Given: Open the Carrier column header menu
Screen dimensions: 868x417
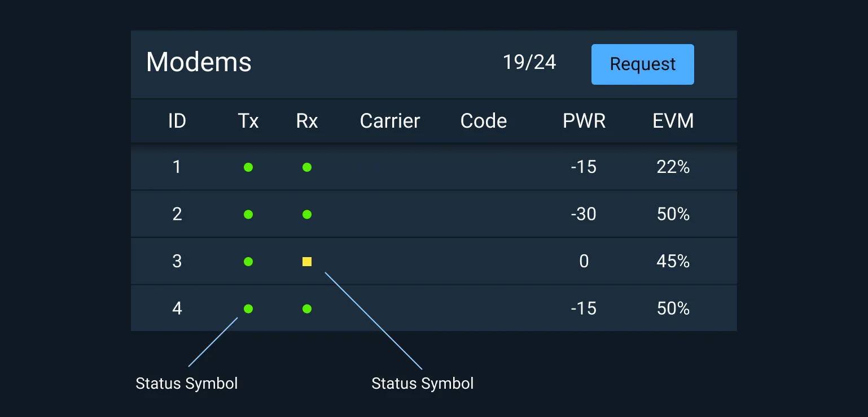Looking at the screenshot, I should 389,120.
